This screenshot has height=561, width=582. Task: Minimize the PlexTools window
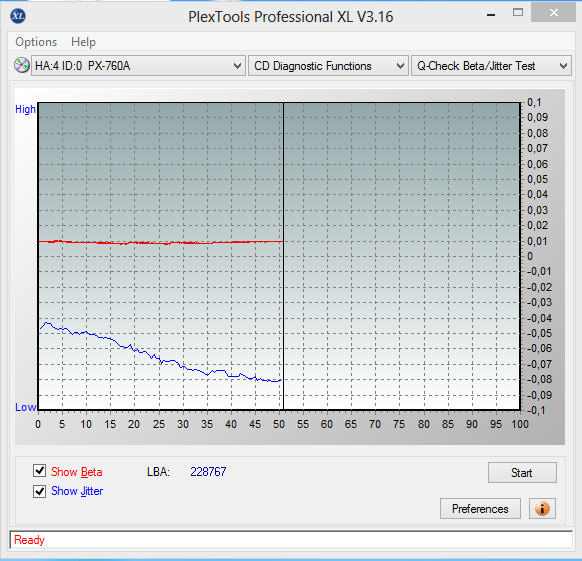[x=491, y=14]
